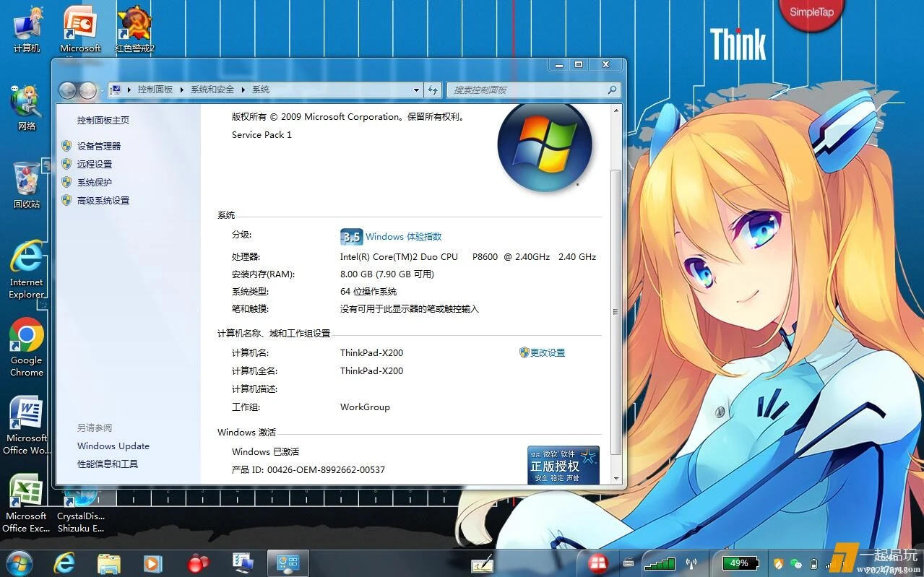Open the 网络 desktop icon
Screen dimensions: 924x577
click(x=27, y=108)
